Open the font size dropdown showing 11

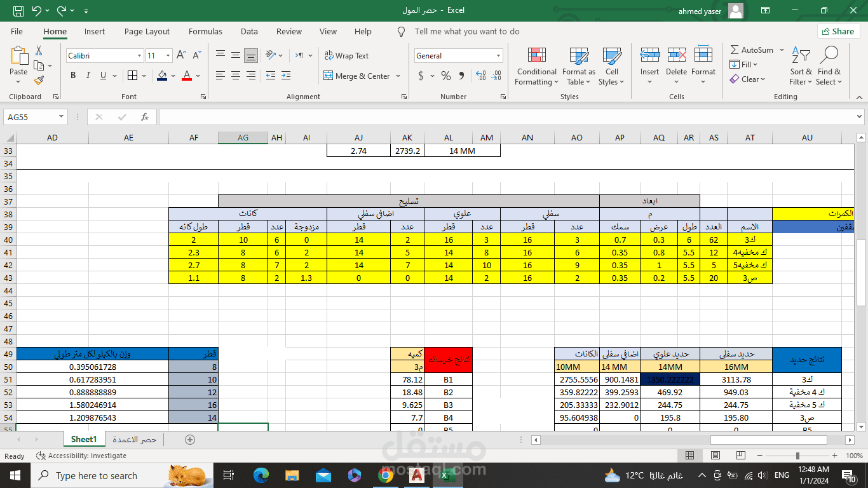168,56
